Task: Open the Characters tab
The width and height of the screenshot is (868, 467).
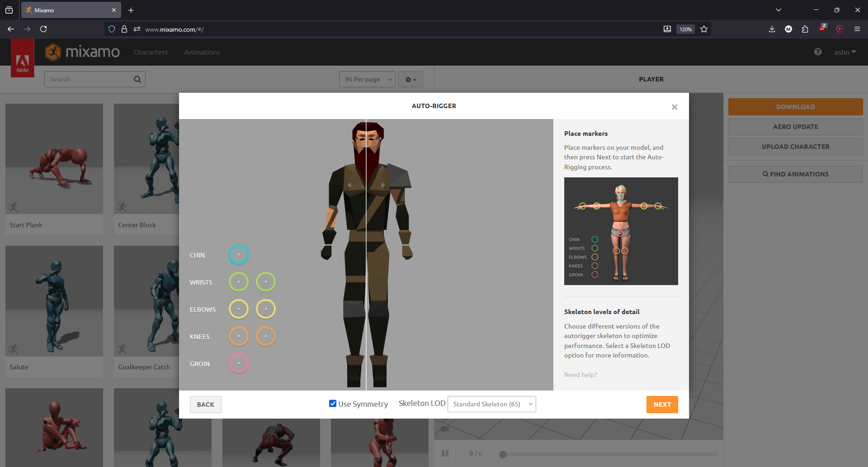Action: pos(151,52)
